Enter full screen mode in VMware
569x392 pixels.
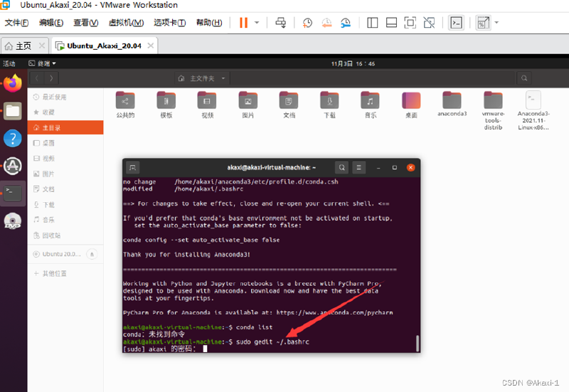tap(410, 23)
